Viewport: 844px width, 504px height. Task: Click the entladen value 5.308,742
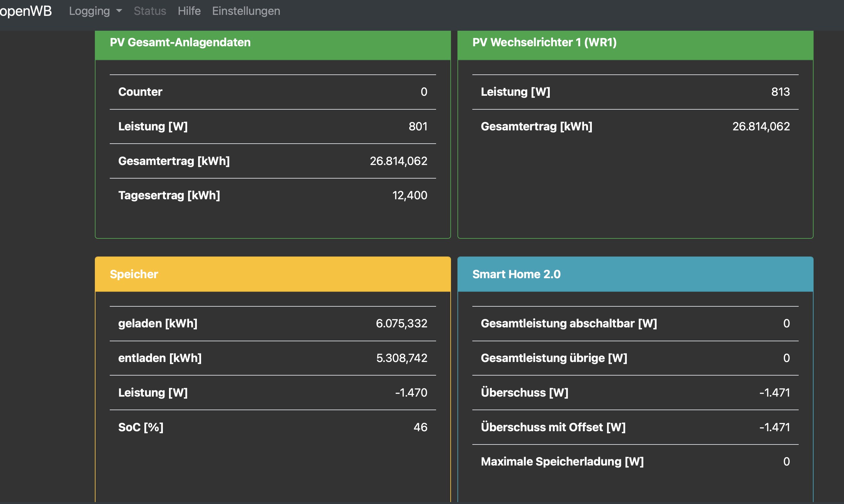pyautogui.click(x=402, y=358)
